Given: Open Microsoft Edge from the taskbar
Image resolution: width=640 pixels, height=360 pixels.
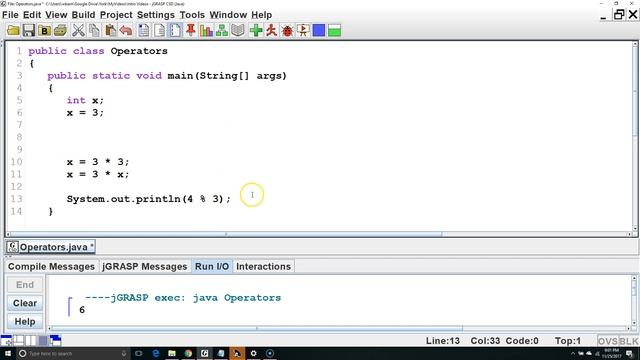Looking at the screenshot, I should point(156,353).
